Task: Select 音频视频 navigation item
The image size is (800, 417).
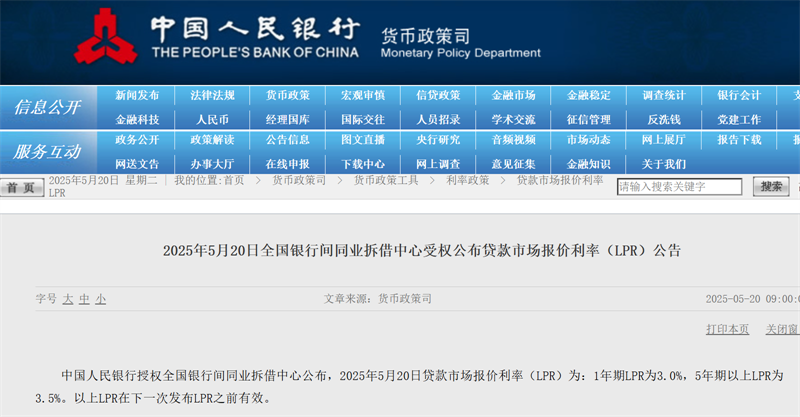Action: (x=513, y=140)
